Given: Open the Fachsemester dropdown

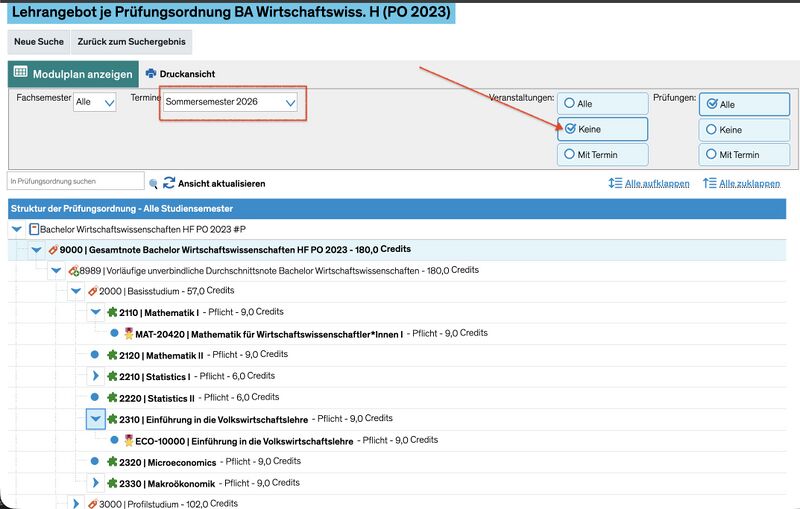Looking at the screenshot, I should click(95, 102).
